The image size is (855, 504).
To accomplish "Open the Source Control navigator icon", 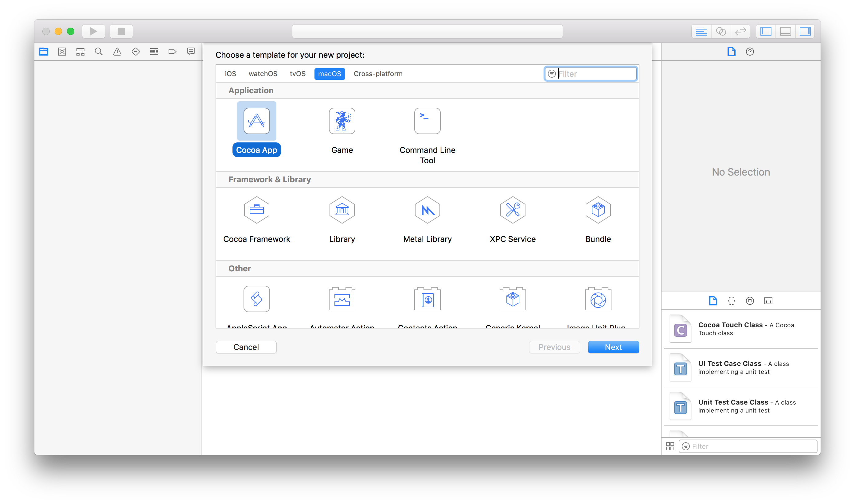I will [x=62, y=52].
